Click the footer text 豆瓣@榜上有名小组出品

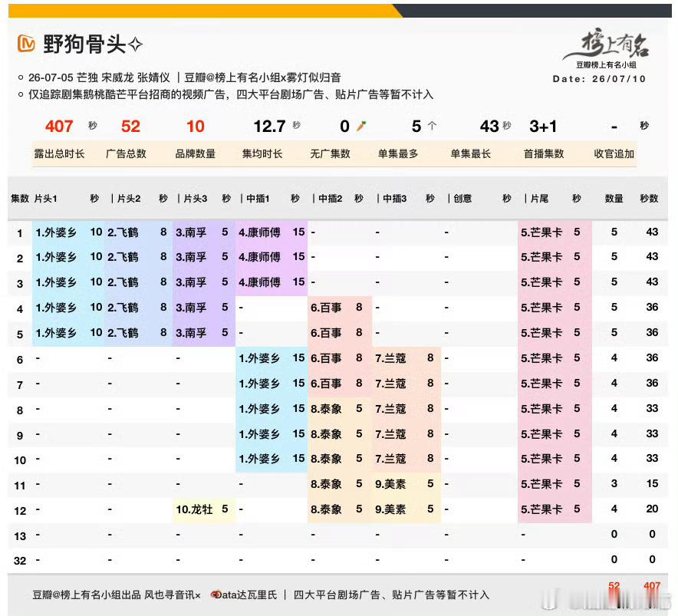87,595
